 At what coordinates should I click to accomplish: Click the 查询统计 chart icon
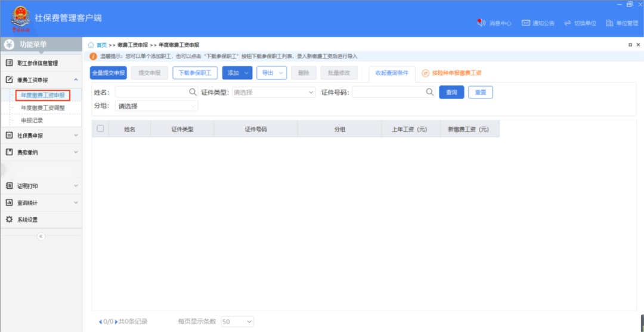[x=9, y=203]
